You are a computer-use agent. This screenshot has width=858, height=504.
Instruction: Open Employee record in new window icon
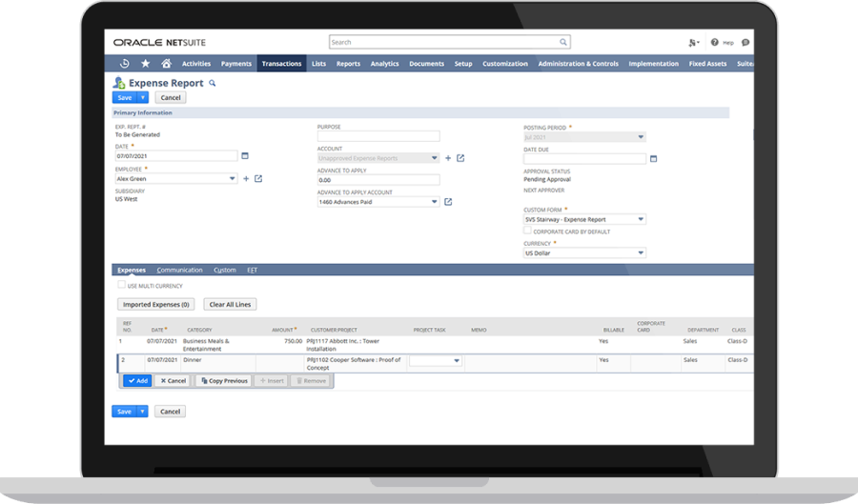258,179
